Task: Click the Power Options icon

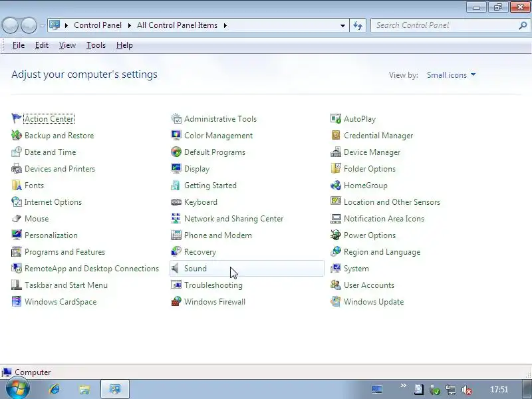Action: [336, 235]
